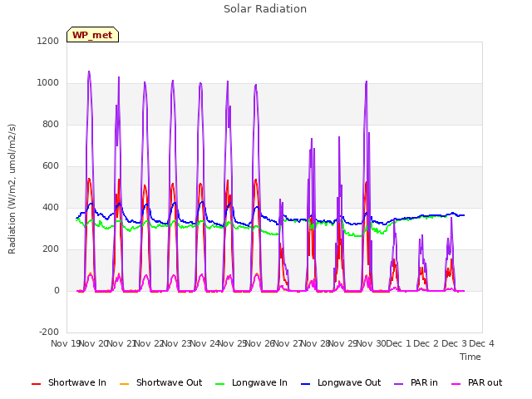Click the Nov 19 x-axis label
The width and height of the screenshot is (532, 399).
[66, 343]
